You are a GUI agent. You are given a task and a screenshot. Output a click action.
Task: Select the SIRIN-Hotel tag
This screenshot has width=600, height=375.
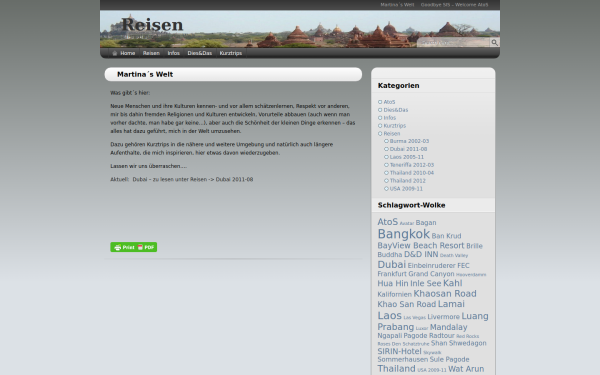(399, 351)
